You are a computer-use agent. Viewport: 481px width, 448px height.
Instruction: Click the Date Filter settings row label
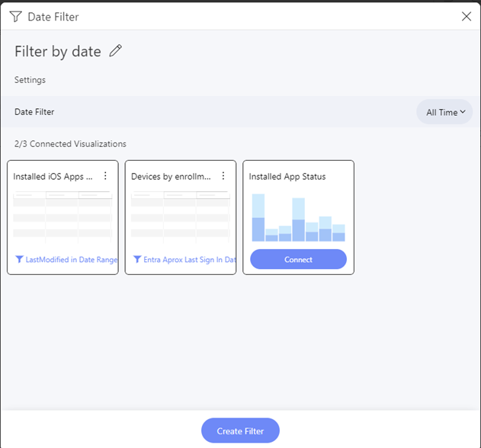[x=34, y=112]
